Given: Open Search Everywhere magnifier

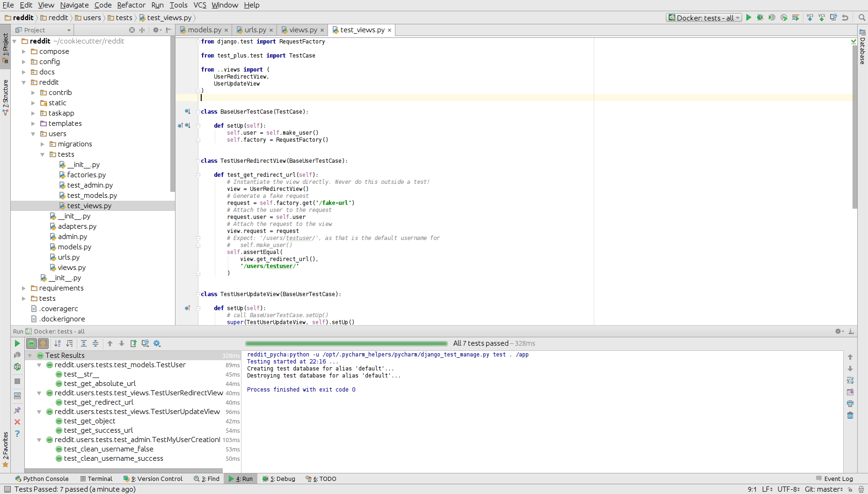Looking at the screenshot, I should point(861,17).
